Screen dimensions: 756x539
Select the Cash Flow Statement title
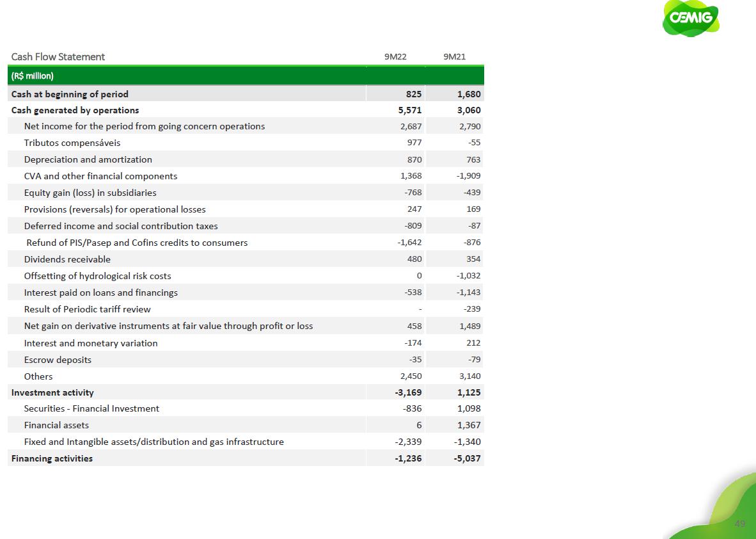pyautogui.click(x=58, y=56)
